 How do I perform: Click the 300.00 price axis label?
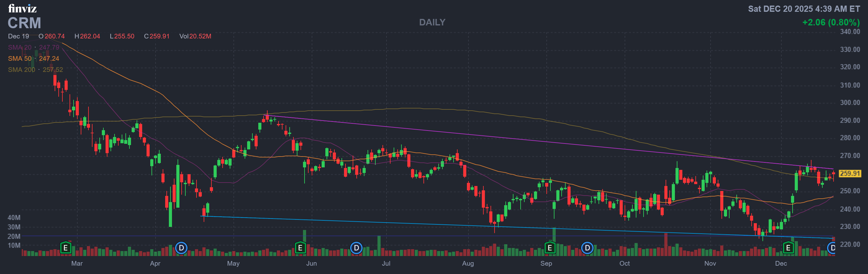(x=849, y=103)
